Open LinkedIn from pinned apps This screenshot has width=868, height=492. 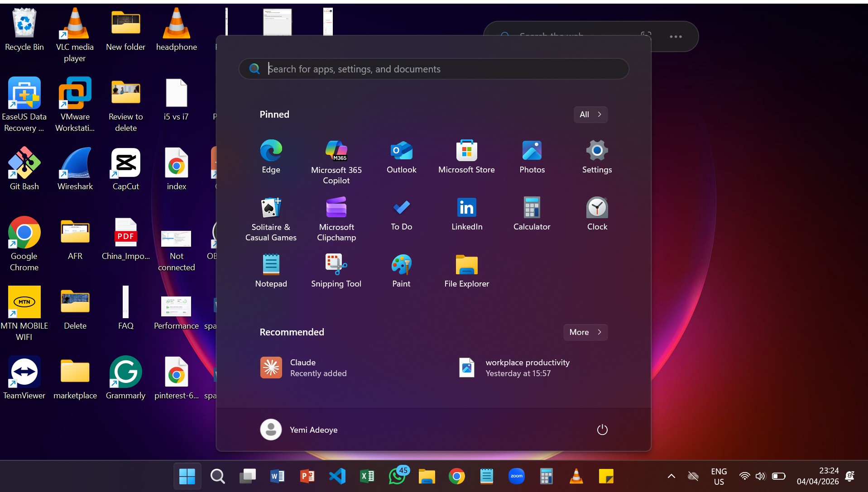coord(466,213)
